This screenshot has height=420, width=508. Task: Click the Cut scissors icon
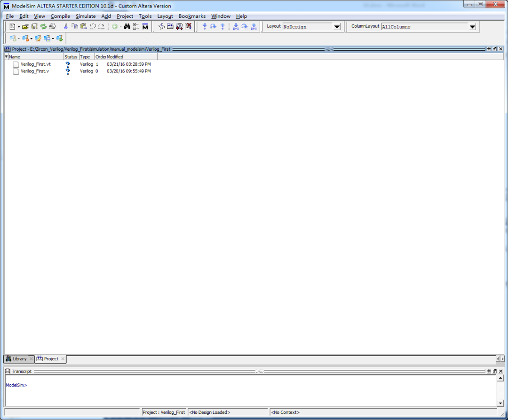66,26
